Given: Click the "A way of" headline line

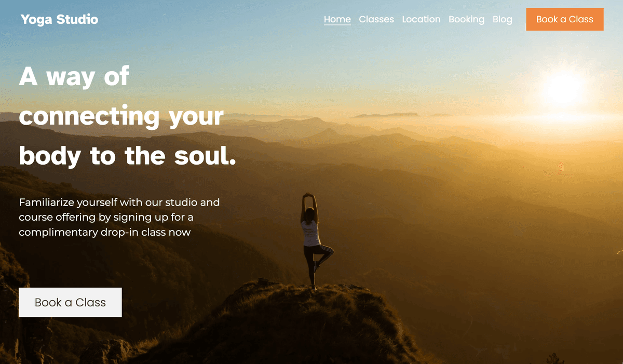Looking at the screenshot, I should [x=74, y=77].
